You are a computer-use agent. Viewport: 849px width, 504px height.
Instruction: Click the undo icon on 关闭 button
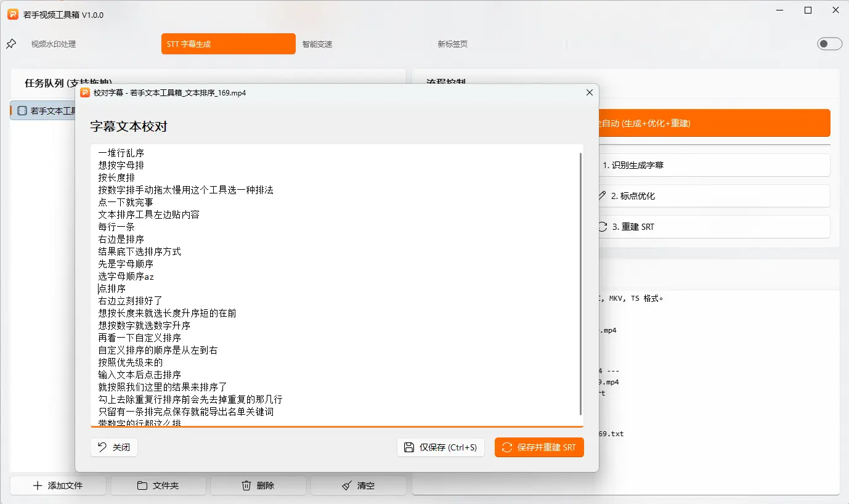[102, 447]
